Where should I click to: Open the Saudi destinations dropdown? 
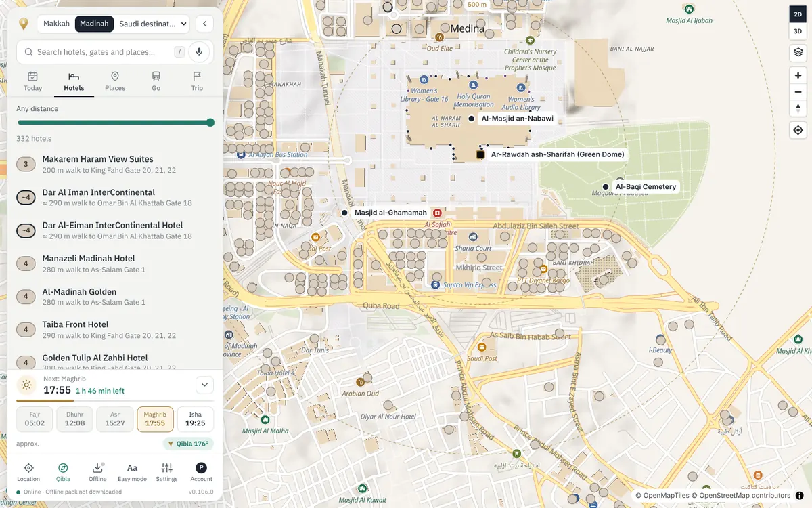point(152,24)
